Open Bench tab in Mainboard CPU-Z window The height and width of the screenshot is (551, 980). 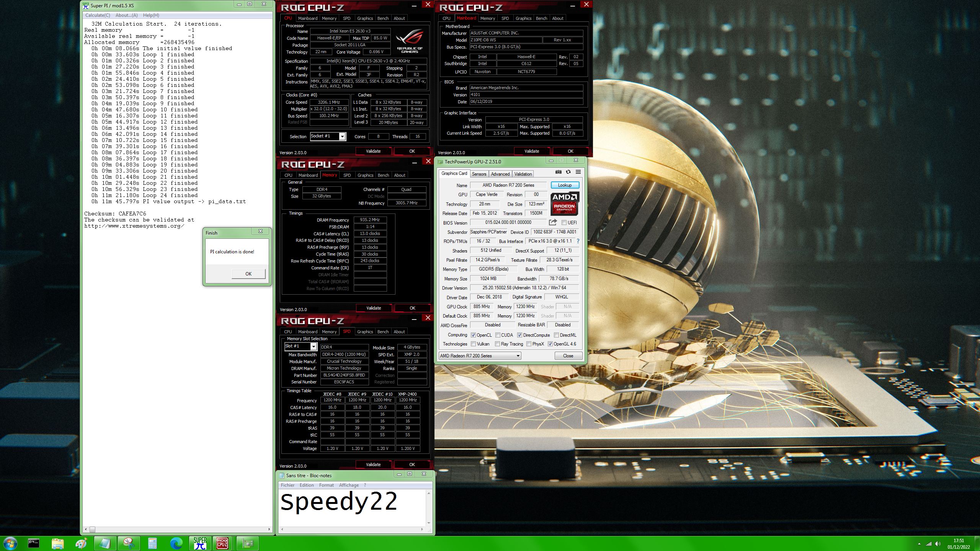(541, 18)
